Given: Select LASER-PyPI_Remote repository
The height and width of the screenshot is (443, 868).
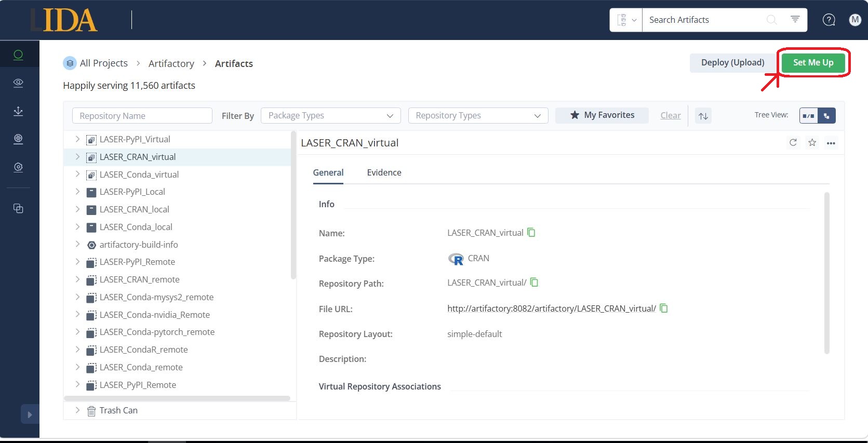Looking at the screenshot, I should tap(137, 262).
